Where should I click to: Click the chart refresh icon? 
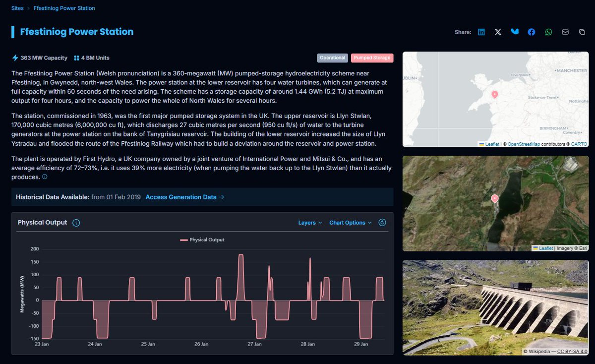(x=382, y=223)
